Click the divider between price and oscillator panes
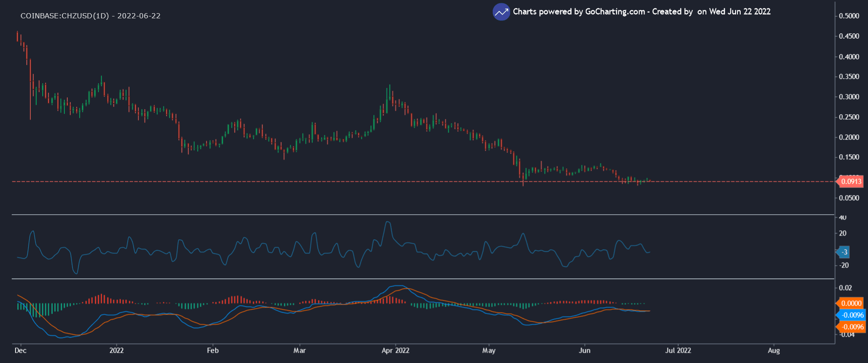 [423, 215]
